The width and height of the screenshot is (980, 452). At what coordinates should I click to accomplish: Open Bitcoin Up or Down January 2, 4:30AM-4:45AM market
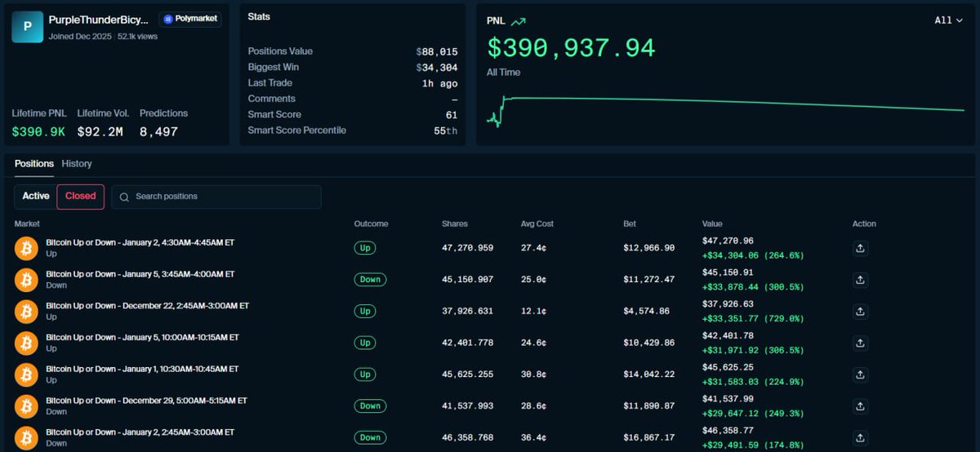(140, 242)
